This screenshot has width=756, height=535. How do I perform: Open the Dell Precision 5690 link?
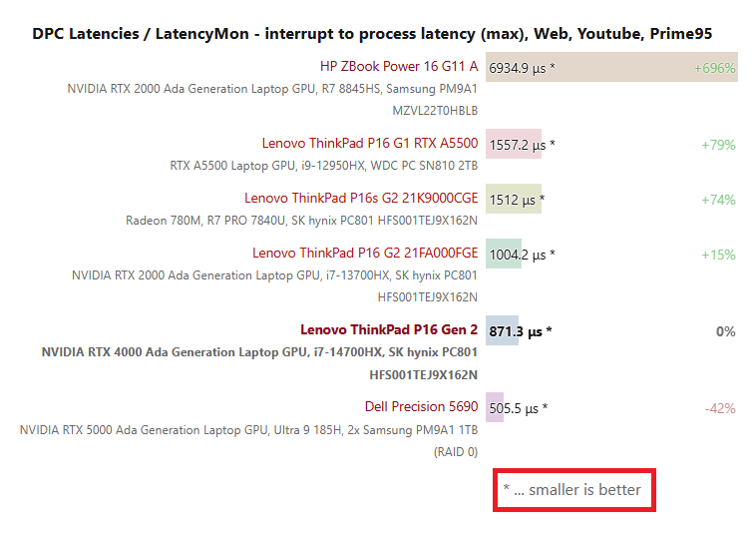(x=421, y=406)
